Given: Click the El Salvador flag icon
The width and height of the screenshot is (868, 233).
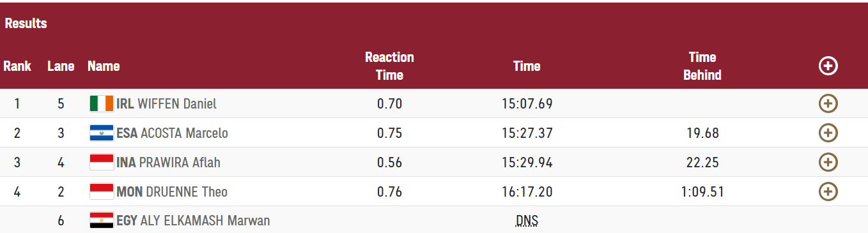Looking at the screenshot, I should tap(102, 133).
